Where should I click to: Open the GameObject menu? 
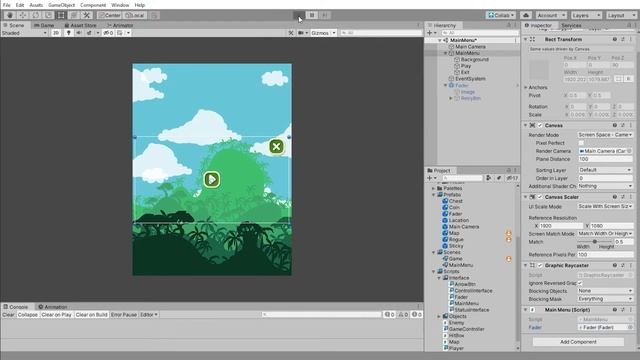pyautogui.click(x=61, y=5)
